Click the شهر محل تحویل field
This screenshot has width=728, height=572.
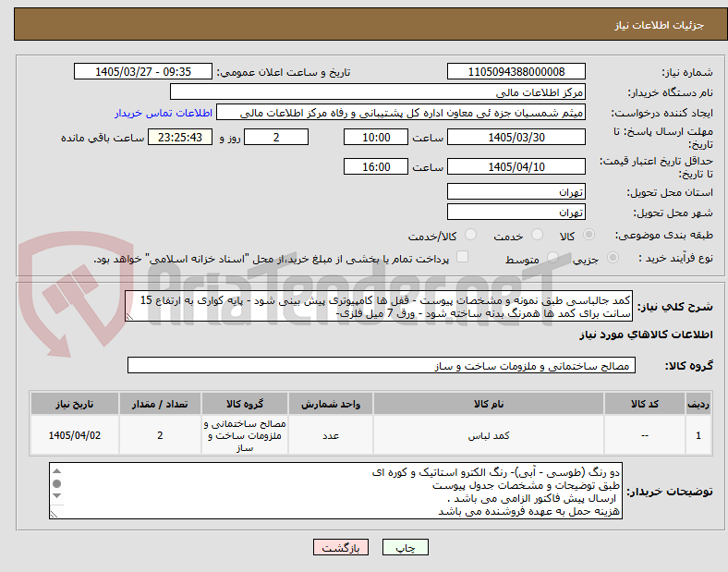[x=516, y=212]
